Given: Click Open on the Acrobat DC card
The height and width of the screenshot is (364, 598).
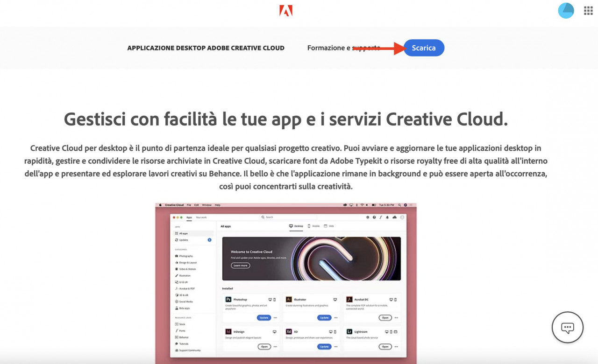Looking at the screenshot, I should click(385, 317).
